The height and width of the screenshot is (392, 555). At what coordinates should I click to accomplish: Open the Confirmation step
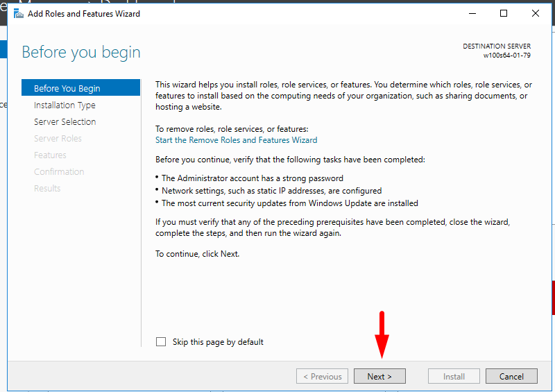coord(59,172)
